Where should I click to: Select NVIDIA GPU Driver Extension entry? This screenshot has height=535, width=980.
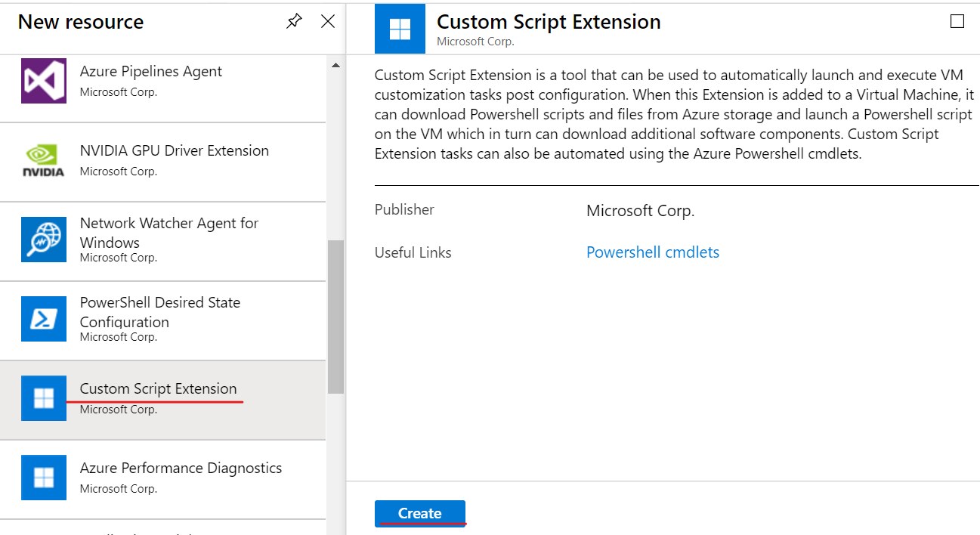coord(162,162)
